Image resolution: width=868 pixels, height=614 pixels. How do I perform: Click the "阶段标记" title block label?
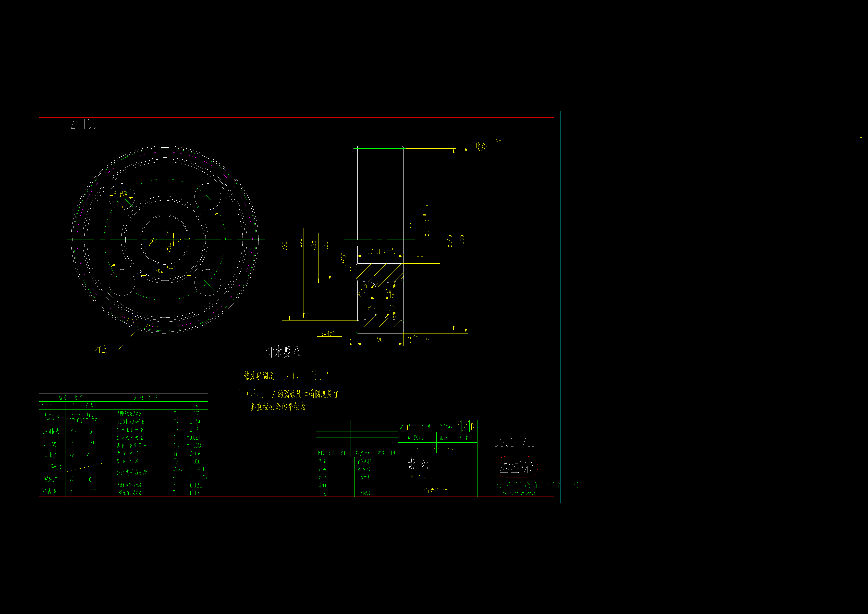point(445,426)
